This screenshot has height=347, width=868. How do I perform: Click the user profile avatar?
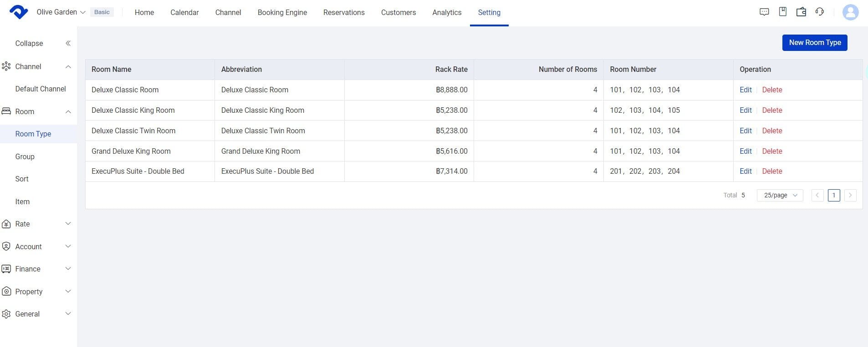point(850,12)
